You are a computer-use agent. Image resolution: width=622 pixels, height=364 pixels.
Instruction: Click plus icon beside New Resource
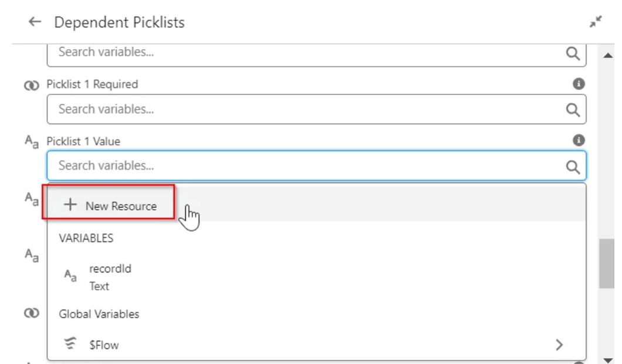pos(70,205)
